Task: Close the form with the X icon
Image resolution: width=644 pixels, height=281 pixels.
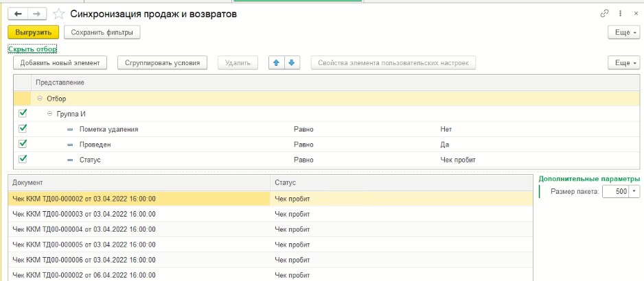Action: click(x=634, y=14)
